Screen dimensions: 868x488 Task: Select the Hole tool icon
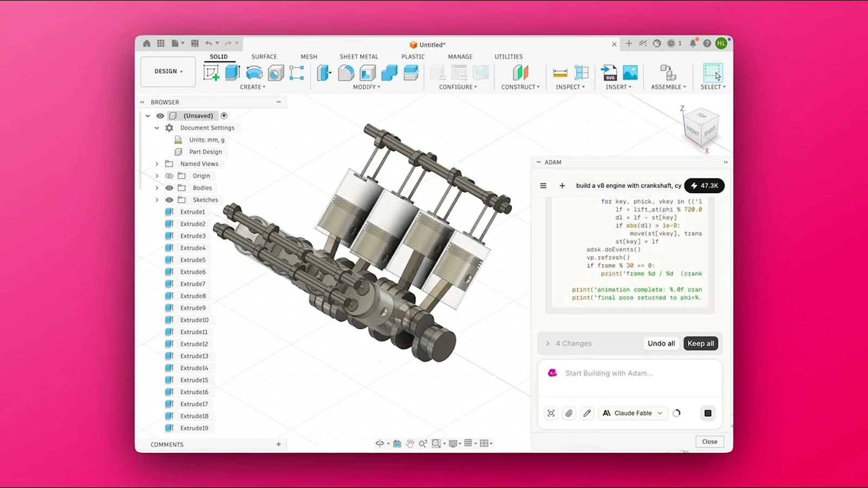[276, 73]
